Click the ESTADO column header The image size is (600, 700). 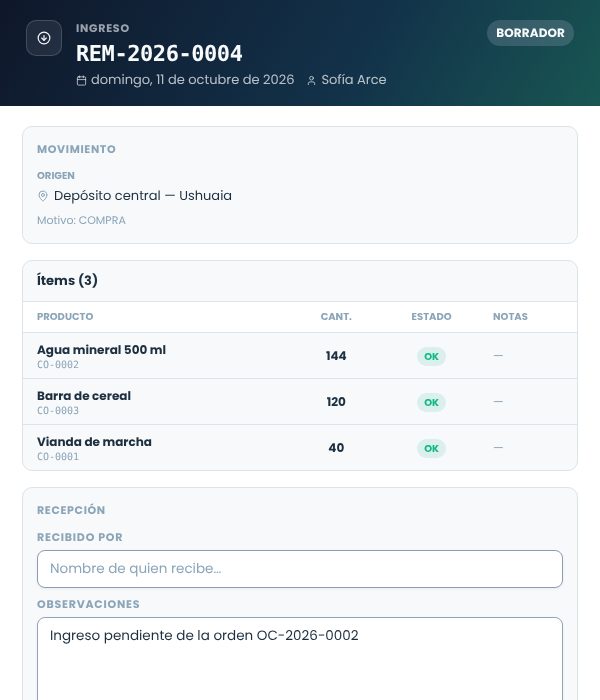[431, 317]
